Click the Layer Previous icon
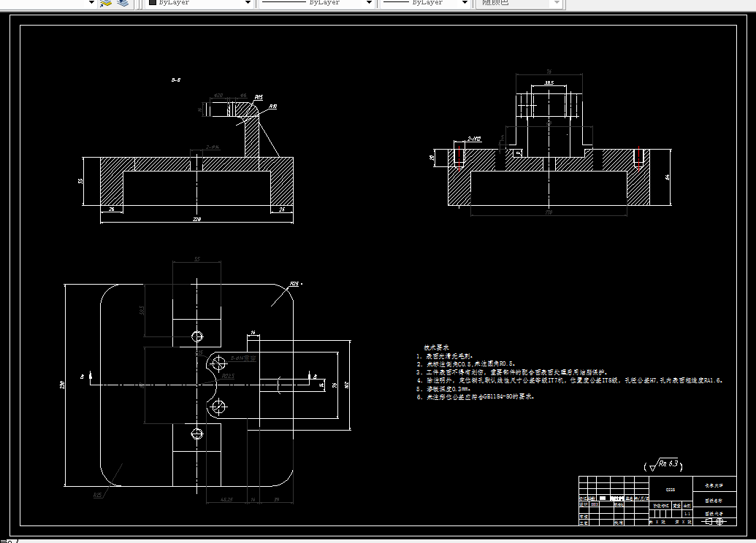The height and width of the screenshot is (543, 756). pyautogui.click(x=123, y=3)
